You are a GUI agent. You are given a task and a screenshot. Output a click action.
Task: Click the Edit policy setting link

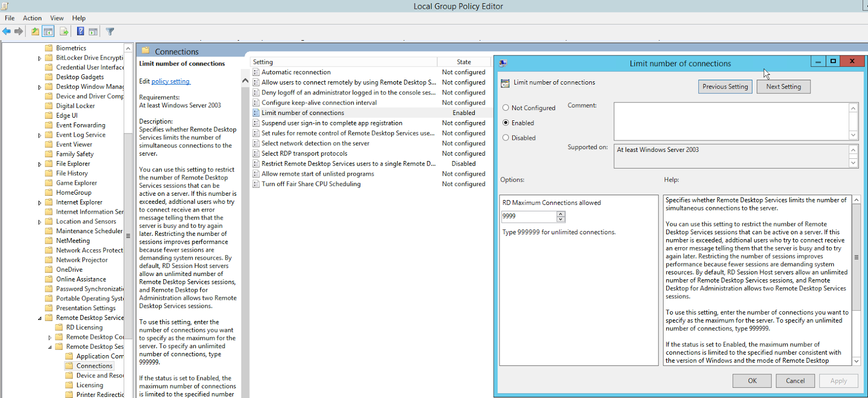tap(170, 81)
